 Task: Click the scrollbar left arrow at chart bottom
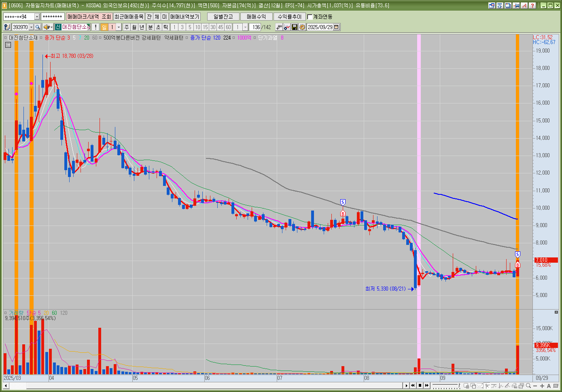click(x=6, y=386)
